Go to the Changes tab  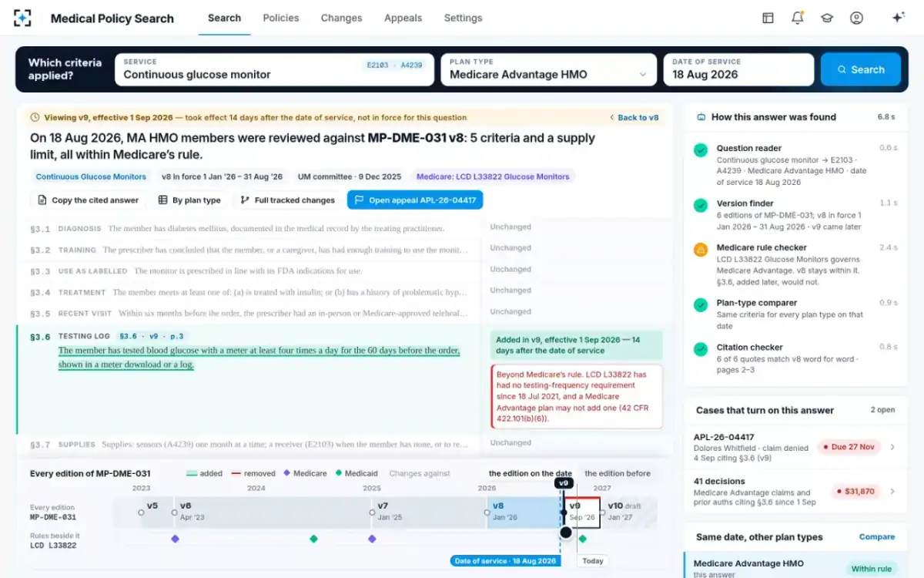(341, 18)
